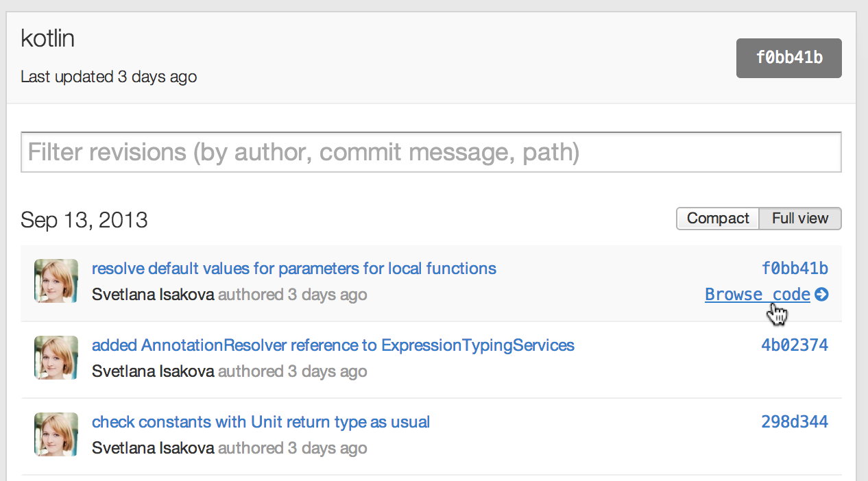Image resolution: width=868 pixels, height=481 pixels.
Task: Click the circled arrow icon beside Browse code
Action: point(821,295)
